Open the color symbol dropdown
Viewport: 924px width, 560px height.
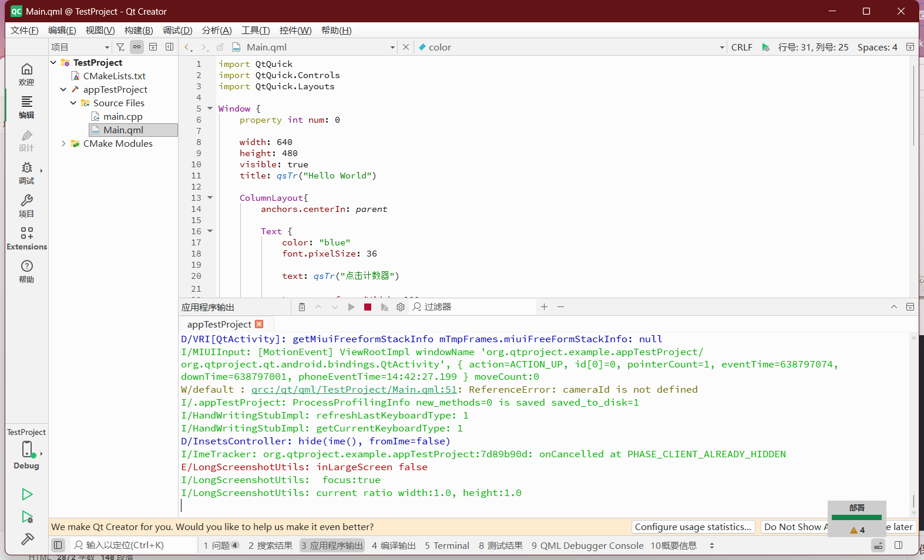coord(570,47)
